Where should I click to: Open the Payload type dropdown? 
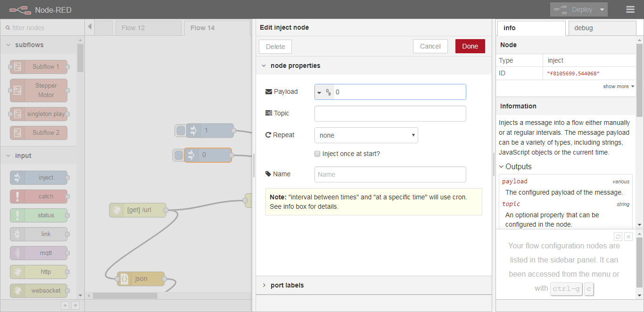pyautogui.click(x=324, y=92)
